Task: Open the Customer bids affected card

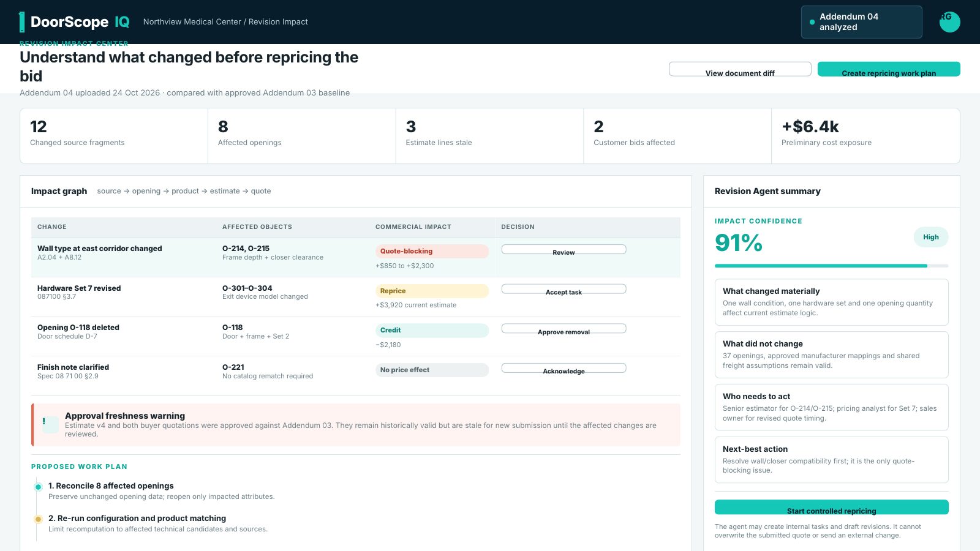Action: click(x=677, y=136)
